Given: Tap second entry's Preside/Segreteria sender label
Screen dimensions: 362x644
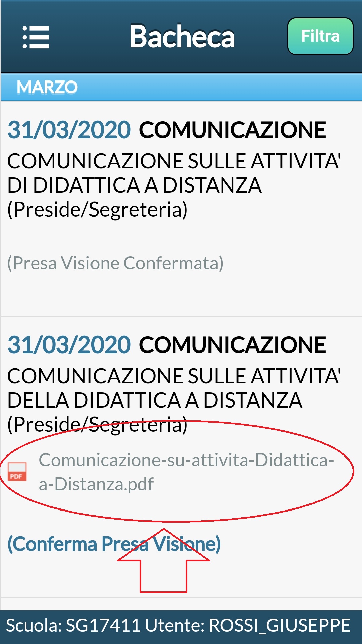Looking at the screenshot, I should click(x=97, y=425).
